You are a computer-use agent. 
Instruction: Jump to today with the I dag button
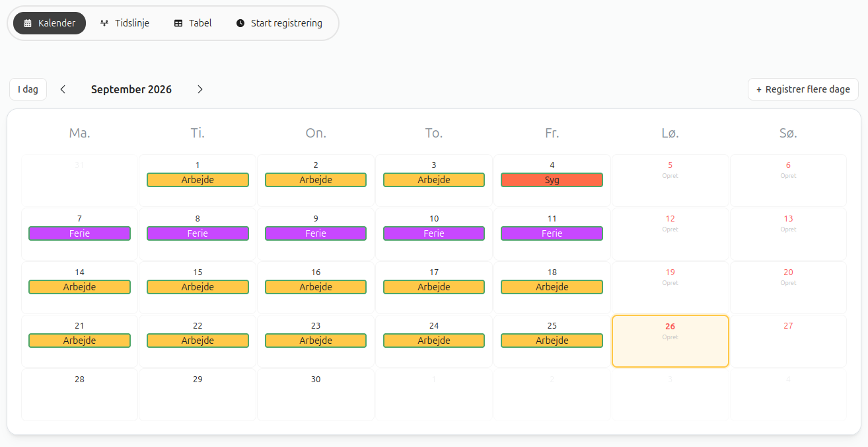coord(28,89)
